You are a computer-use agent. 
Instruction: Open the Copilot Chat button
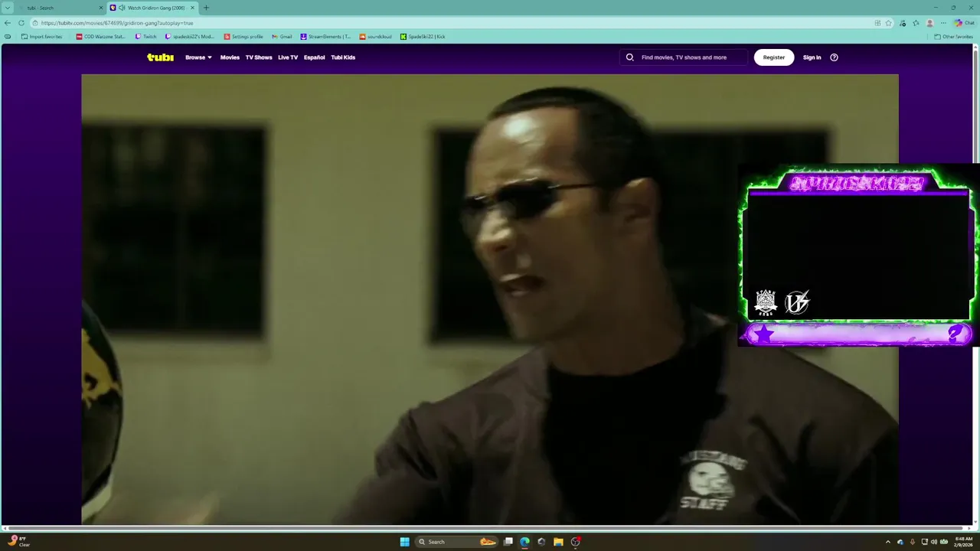tap(964, 23)
